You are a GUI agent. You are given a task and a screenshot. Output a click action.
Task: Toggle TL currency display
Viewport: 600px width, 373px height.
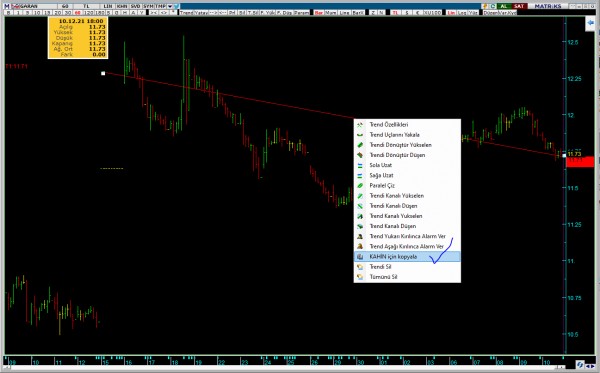click(395, 13)
